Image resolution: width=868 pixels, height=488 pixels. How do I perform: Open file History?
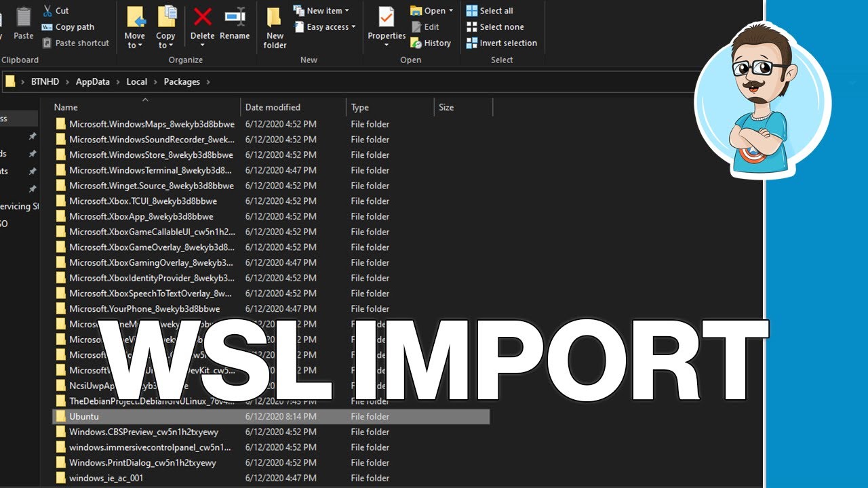click(431, 43)
